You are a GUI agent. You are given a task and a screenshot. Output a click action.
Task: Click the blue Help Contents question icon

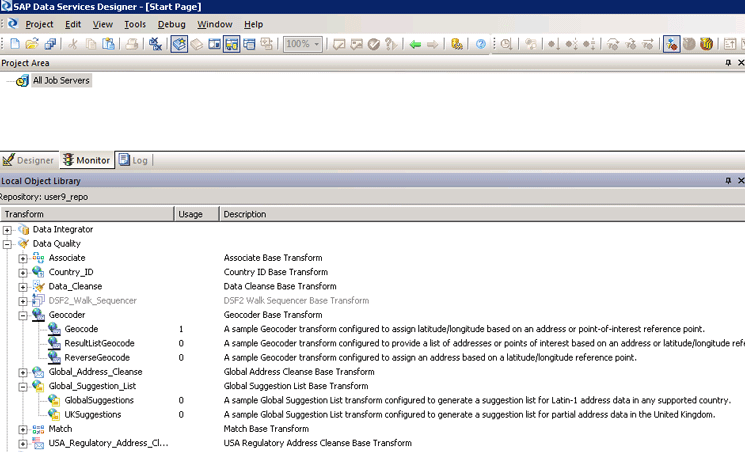(x=481, y=44)
